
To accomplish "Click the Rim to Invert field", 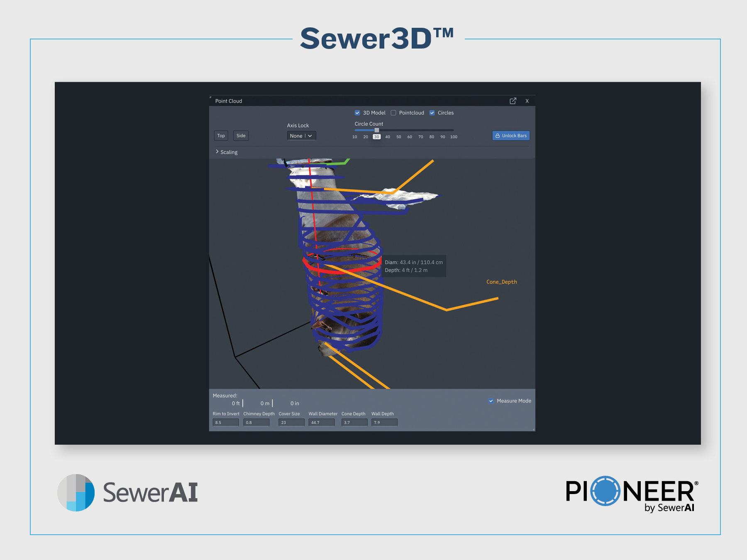I will (226, 422).
